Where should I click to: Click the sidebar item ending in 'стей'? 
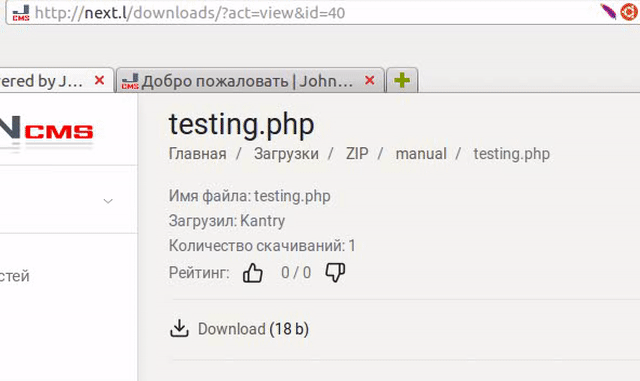tap(15, 276)
